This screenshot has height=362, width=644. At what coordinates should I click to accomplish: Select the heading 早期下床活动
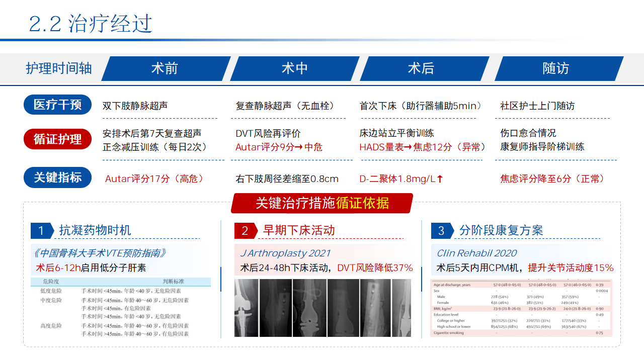click(x=299, y=230)
